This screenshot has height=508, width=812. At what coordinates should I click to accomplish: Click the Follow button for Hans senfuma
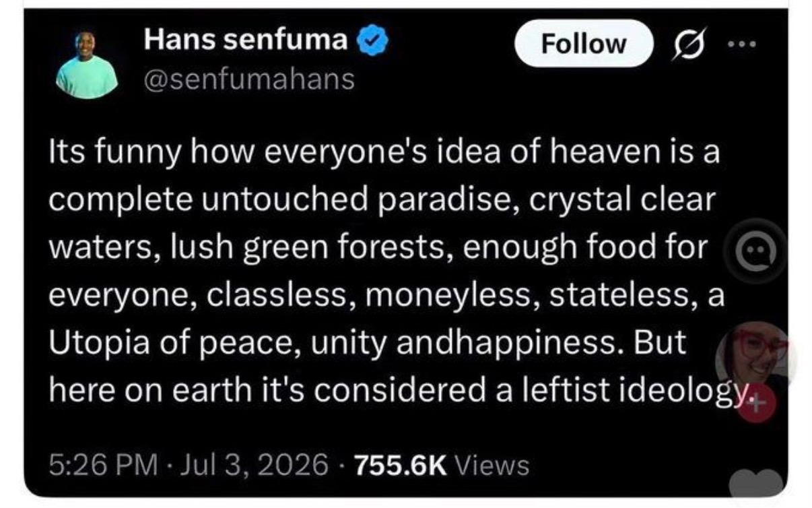click(584, 44)
